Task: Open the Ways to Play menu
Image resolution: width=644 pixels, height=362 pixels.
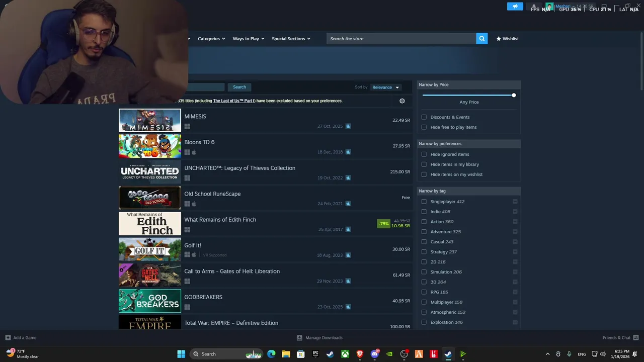Action: [249, 39]
